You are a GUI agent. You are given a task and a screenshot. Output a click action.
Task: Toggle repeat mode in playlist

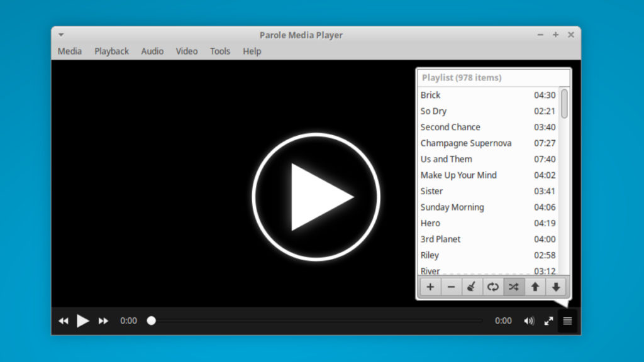(492, 287)
